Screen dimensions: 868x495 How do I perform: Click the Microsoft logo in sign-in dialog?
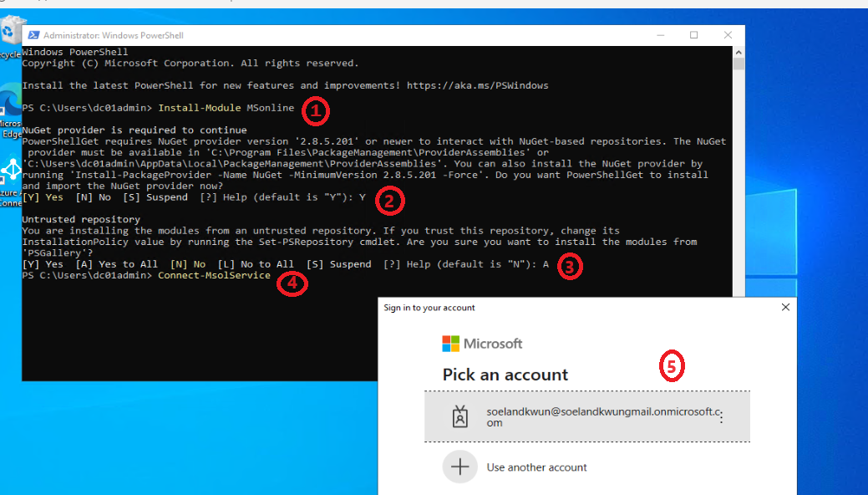(482, 344)
